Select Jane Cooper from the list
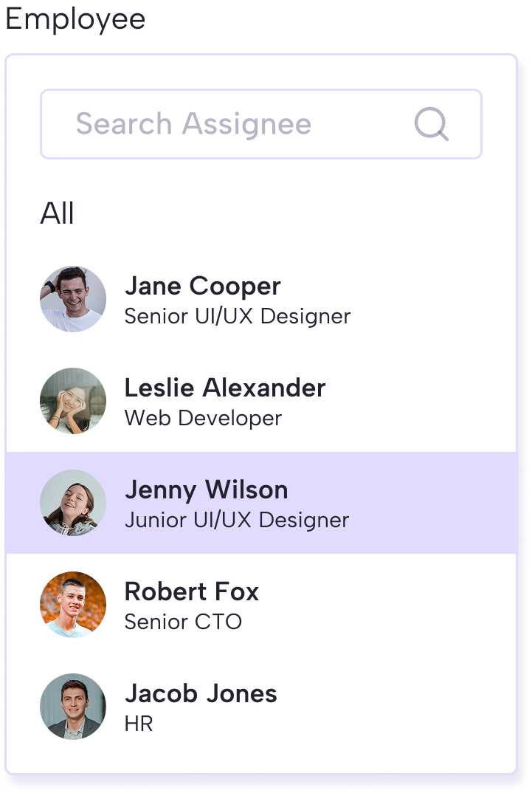Image resolution: width=532 pixels, height=793 pixels. (x=202, y=286)
